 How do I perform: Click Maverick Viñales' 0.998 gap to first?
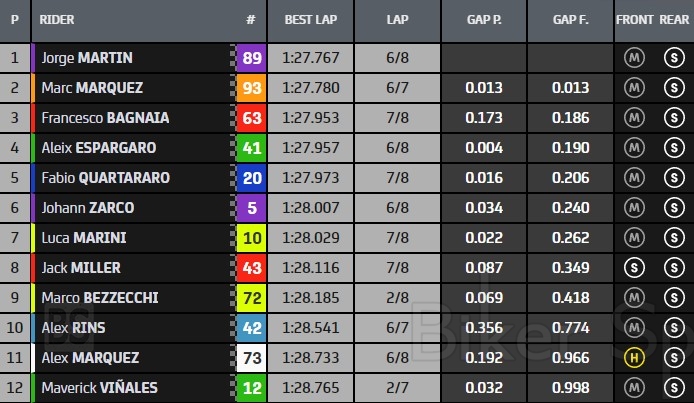point(570,387)
